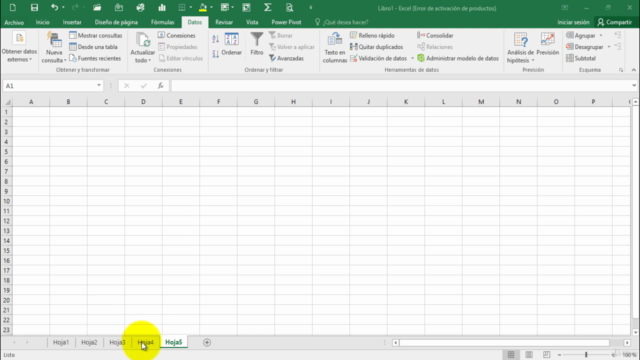Viewport: 640px width, 360px height.
Task: Click Mostrar consultas
Action: click(96, 36)
